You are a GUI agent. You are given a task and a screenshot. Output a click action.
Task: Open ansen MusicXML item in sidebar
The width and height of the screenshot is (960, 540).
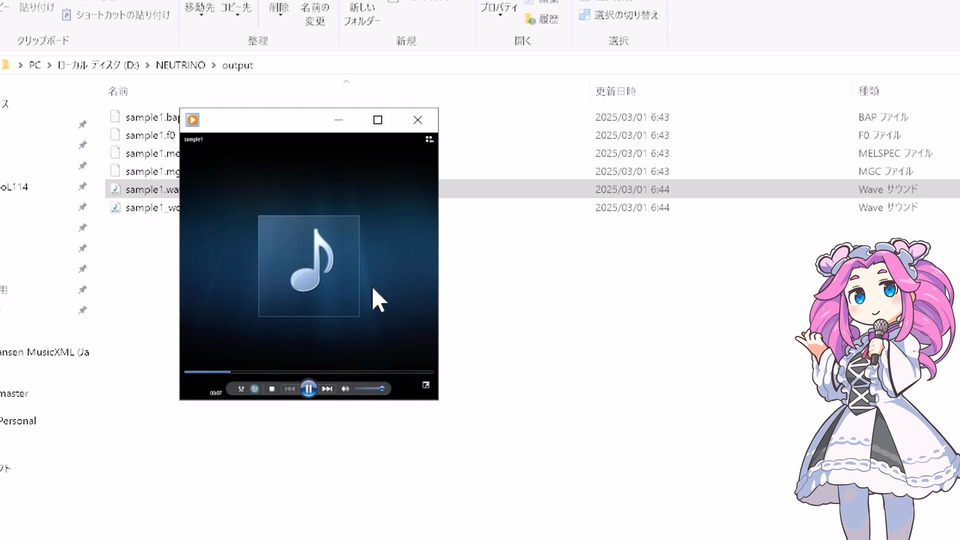pyautogui.click(x=45, y=352)
